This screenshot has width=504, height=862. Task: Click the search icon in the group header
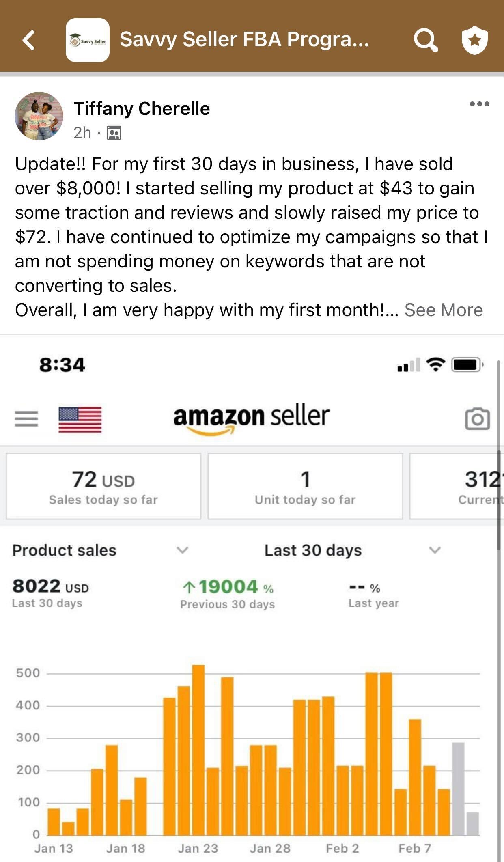click(426, 40)
